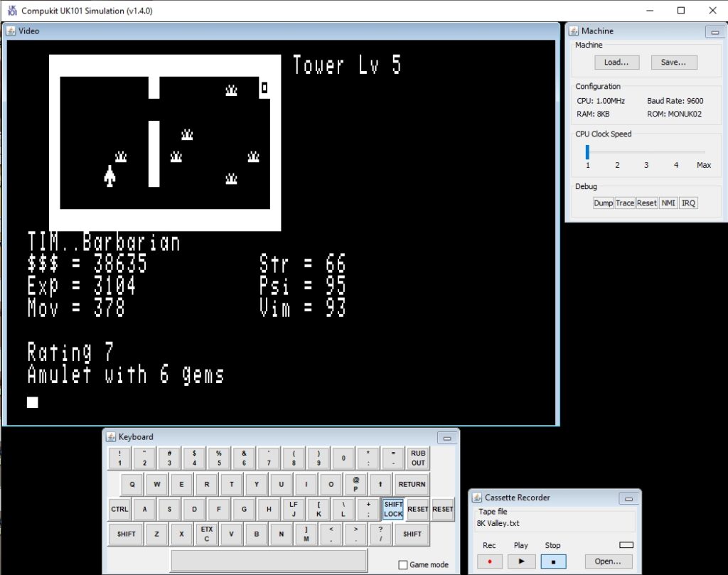
Task: Click the ROM: MONUK02 text
Action: click(674, 114)
